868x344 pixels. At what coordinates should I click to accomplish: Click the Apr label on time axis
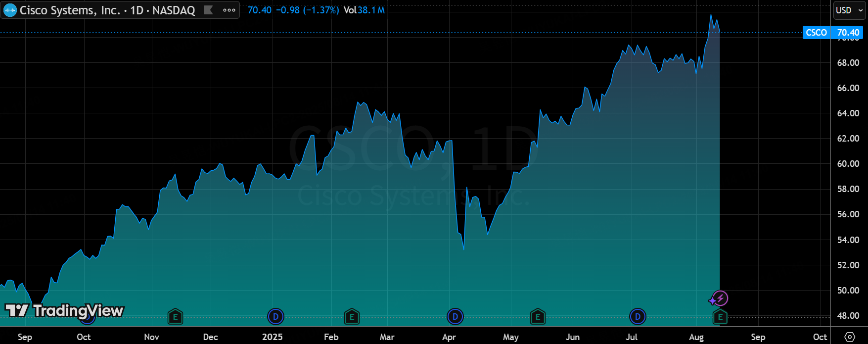pos(449,337)
